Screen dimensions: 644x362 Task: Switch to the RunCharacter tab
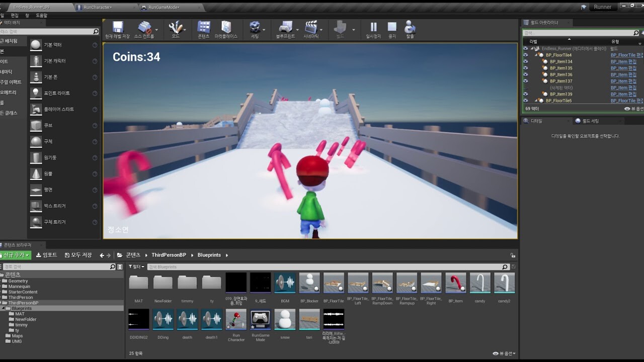click(98, 8)
